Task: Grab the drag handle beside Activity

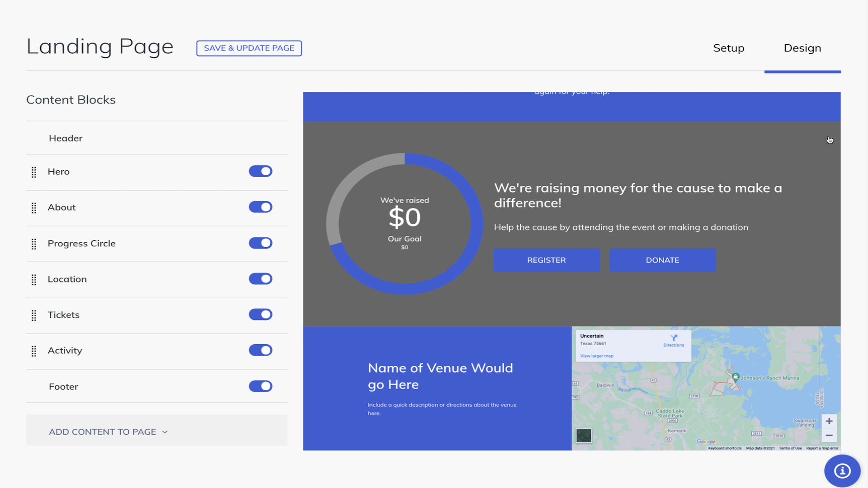Action: coord(34,351)
